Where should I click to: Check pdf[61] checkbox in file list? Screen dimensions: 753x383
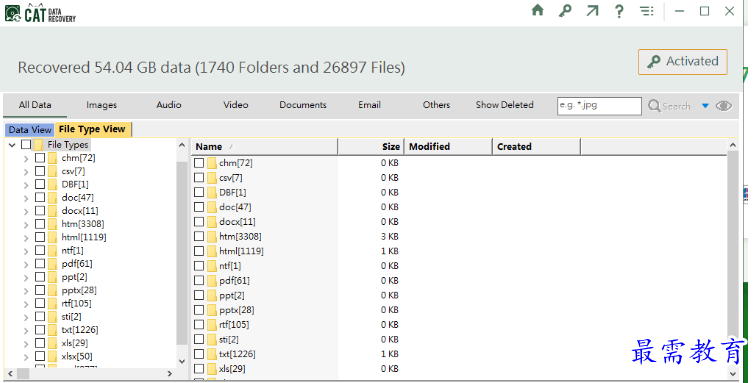pyautogui.click(x=199, y=281)
